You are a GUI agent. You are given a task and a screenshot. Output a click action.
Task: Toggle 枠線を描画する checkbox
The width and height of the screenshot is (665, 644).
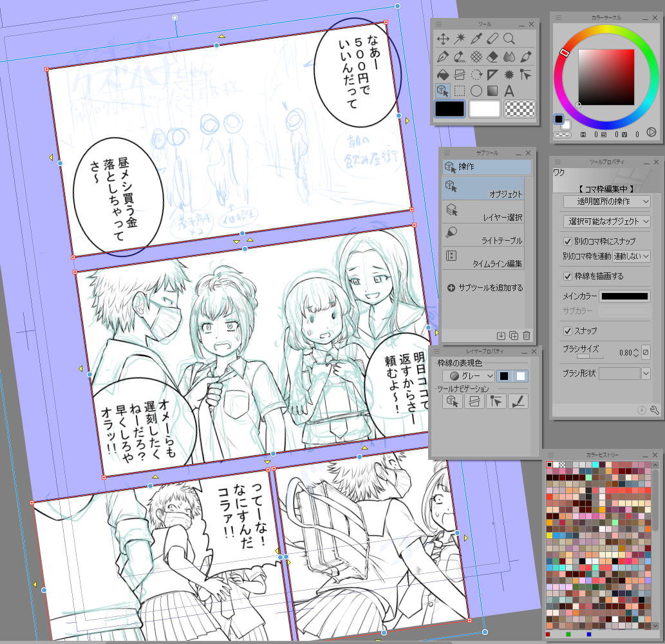(x=567, y=276)
